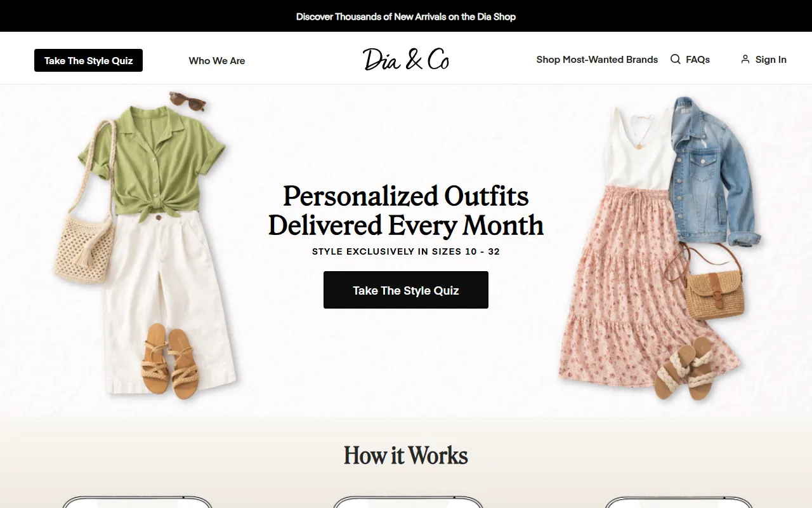
Task: Open the Who We Are page
Action: click(217, 60)
